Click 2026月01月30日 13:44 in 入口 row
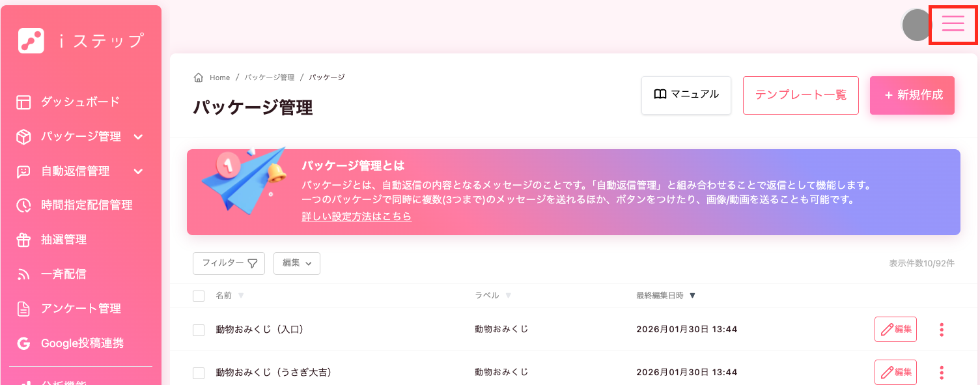Image resolution: width=980 pixels, height=385 pixels. coord(687,330)
